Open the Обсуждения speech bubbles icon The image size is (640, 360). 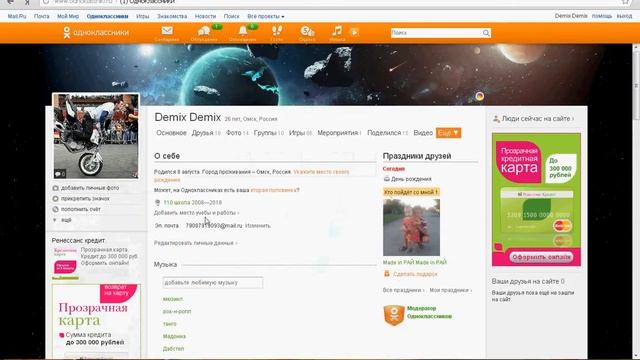[x=204, y=31]
